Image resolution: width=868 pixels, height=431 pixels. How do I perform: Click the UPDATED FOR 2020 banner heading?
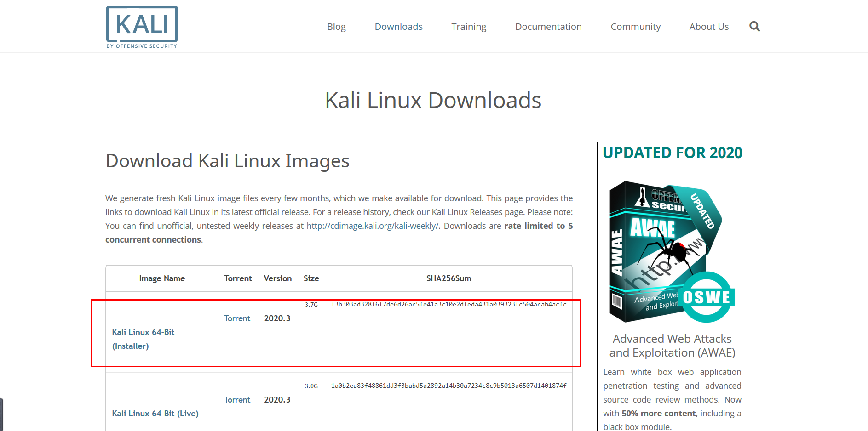672,153
